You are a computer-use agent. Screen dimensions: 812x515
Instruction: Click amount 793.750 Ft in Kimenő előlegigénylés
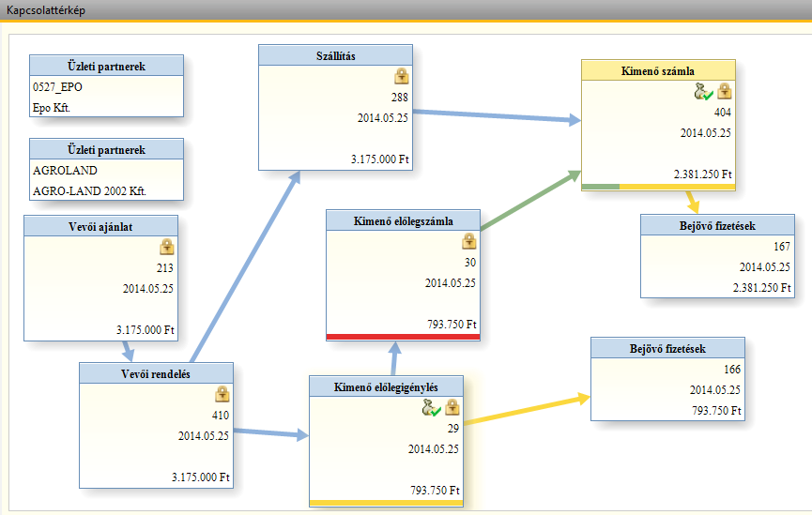tap(435, 491)
